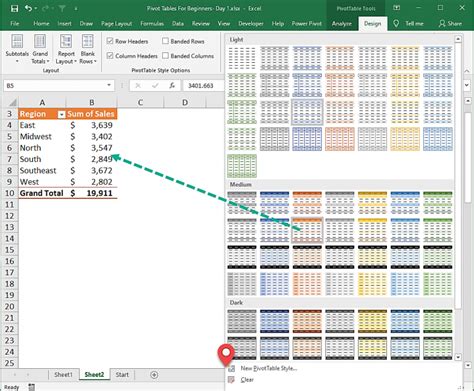
Task: Open the Power Pivot tab
Action: pyautogui.click(x=307, y=24)
